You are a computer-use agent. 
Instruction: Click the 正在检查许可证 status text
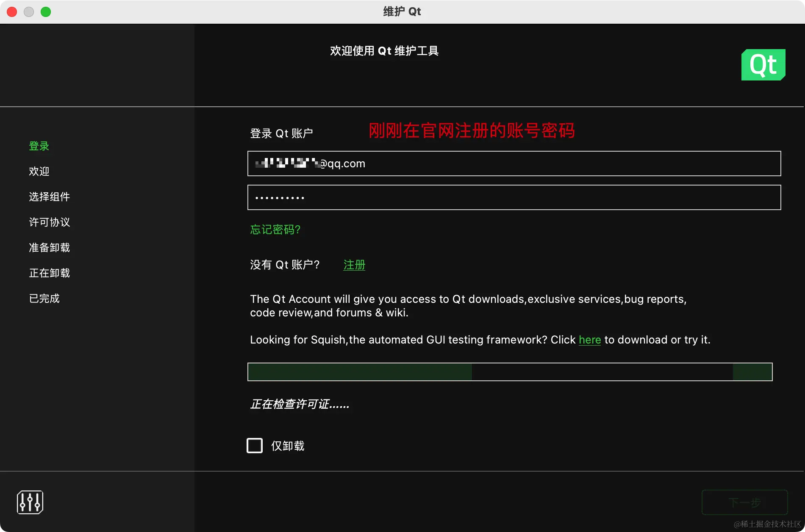(x=300, y=405)
